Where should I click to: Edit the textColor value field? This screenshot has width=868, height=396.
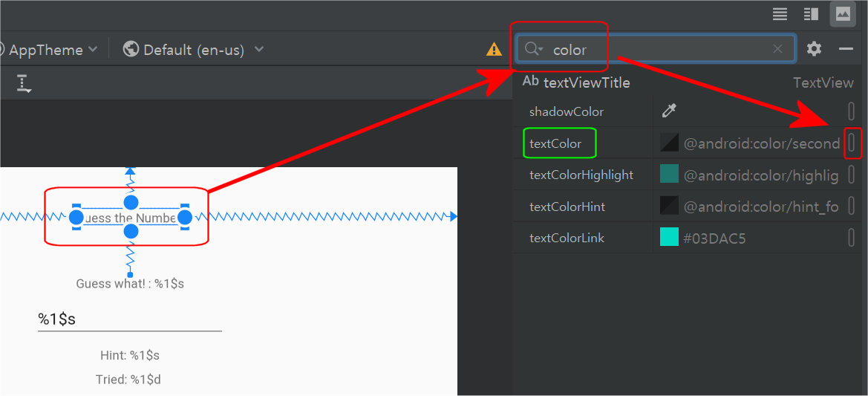761,144
